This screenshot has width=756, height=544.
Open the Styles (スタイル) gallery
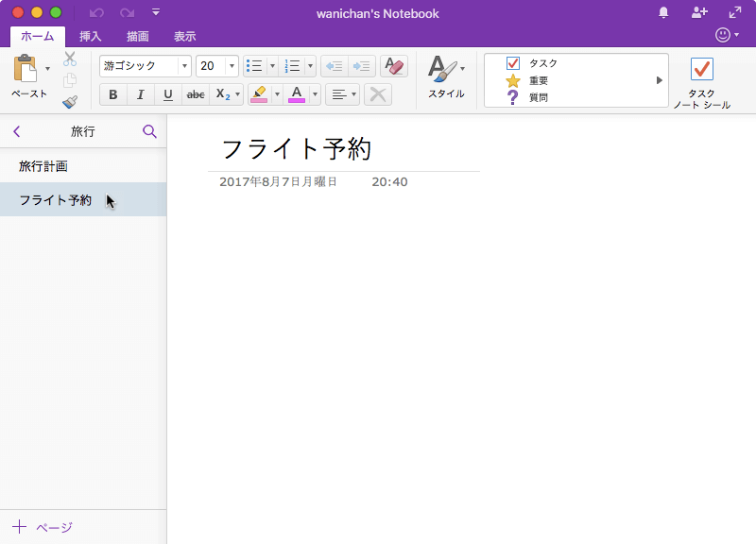(x=446, y=77)
